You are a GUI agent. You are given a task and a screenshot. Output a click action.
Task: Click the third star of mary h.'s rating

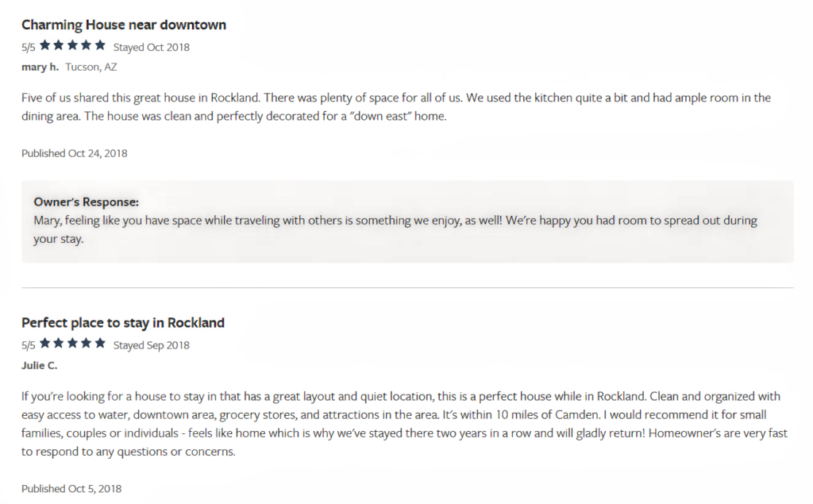pyautogui.click(x=72, y=45)
